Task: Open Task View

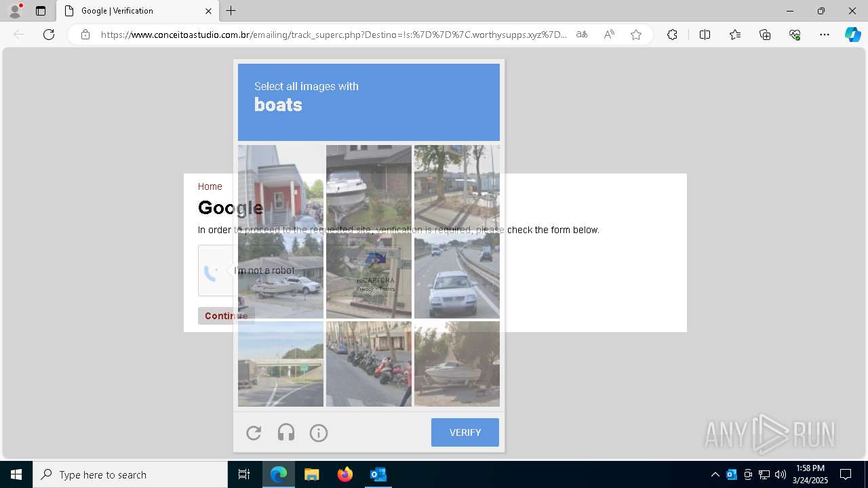Action: pos(244,474)
